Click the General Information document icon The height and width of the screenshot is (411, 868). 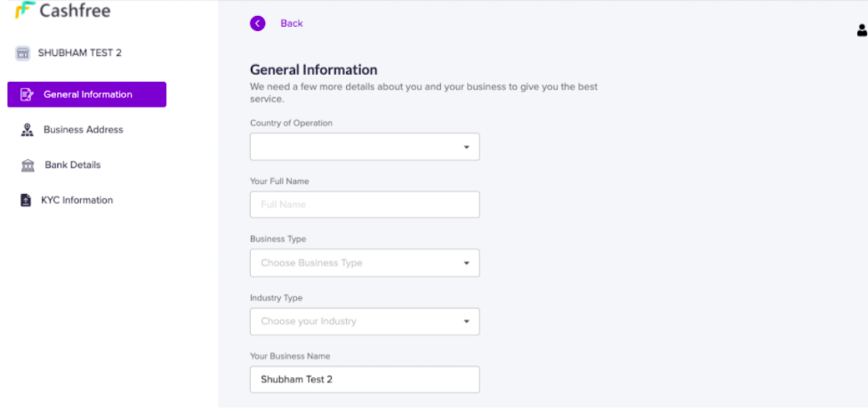(27, 94)
